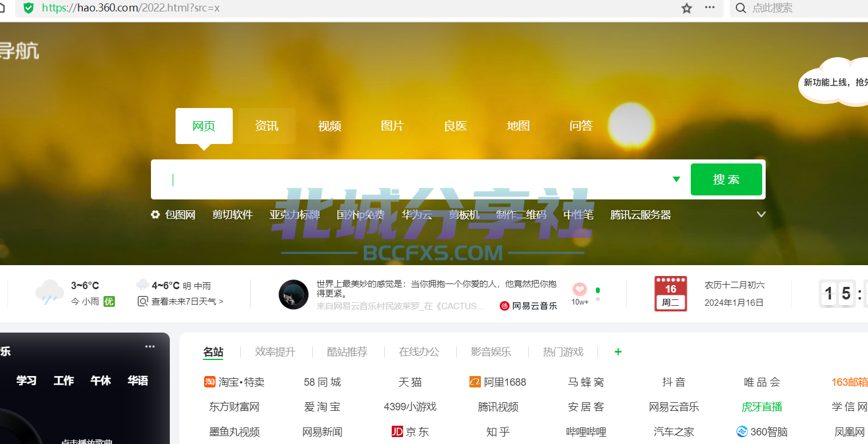Open the three-dot browser menu
The image size is (868, 444).
click(710, 7)
